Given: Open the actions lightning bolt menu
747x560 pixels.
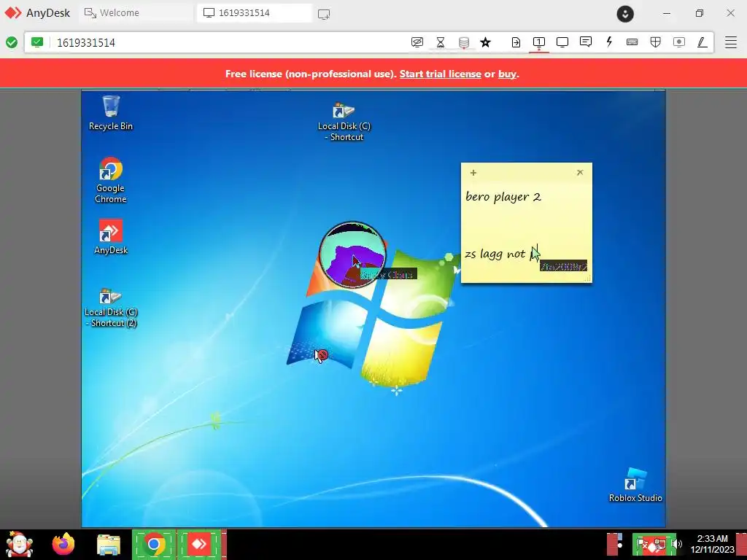Looking at the screenshot, I should 609,42.
